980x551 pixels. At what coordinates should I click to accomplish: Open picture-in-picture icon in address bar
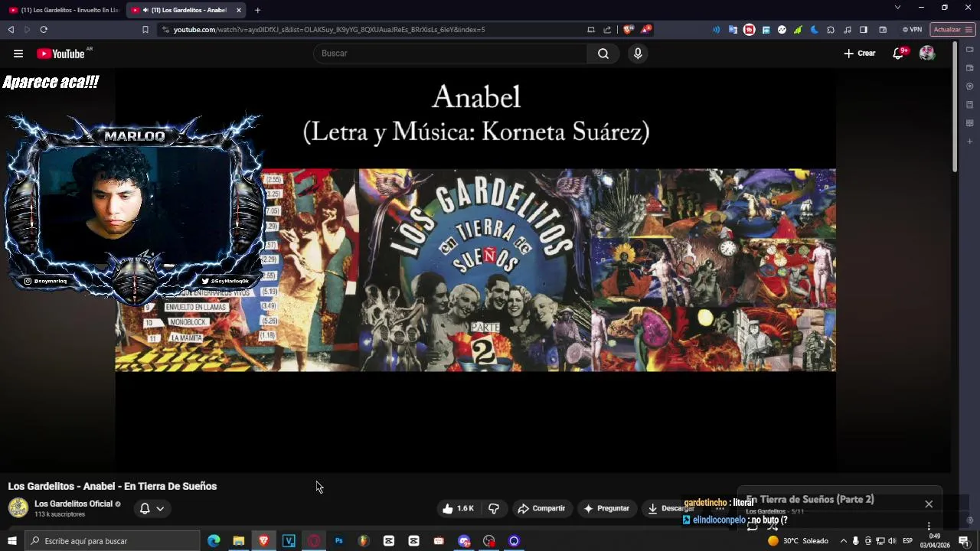click(x=591, y=30)
